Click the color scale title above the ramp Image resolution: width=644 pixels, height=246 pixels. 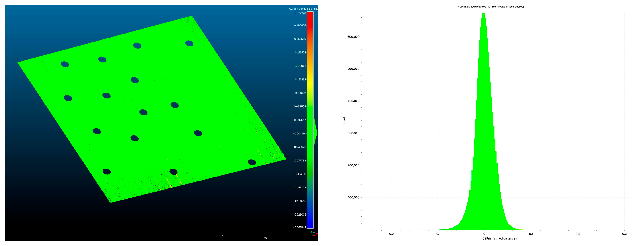coord(303,9)
